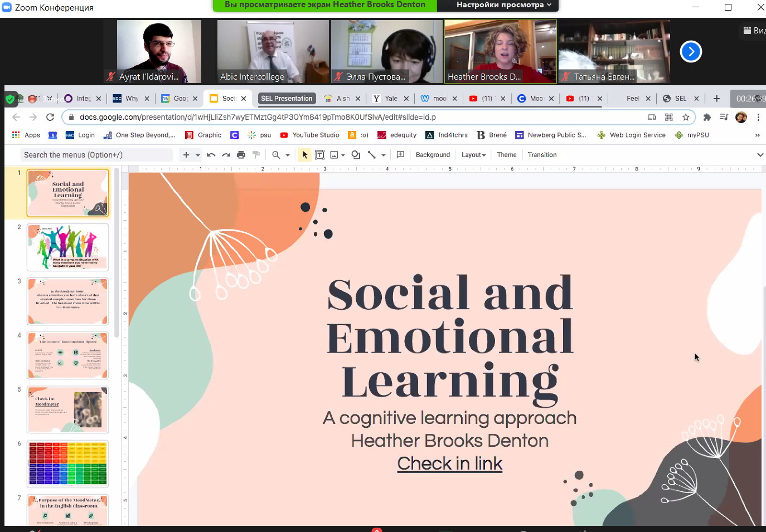Click the Background button

(433, 155)
